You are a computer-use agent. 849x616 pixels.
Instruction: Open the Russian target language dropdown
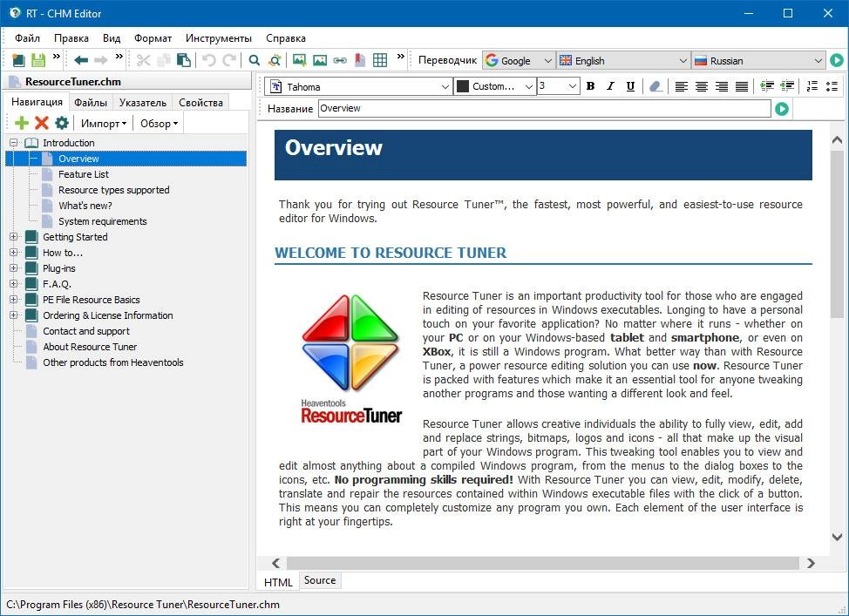pyautogui.click(x=758, y=61)
